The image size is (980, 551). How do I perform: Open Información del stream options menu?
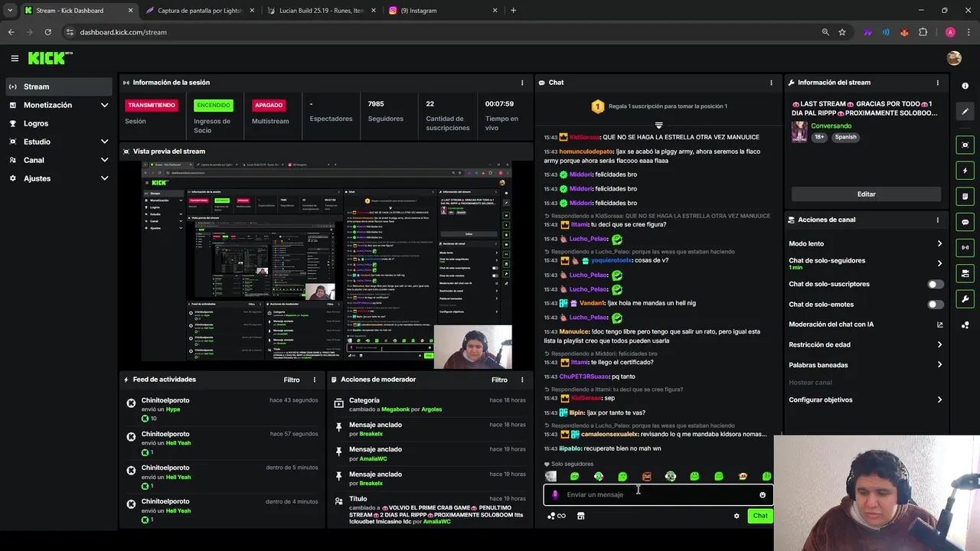[938, 83]
